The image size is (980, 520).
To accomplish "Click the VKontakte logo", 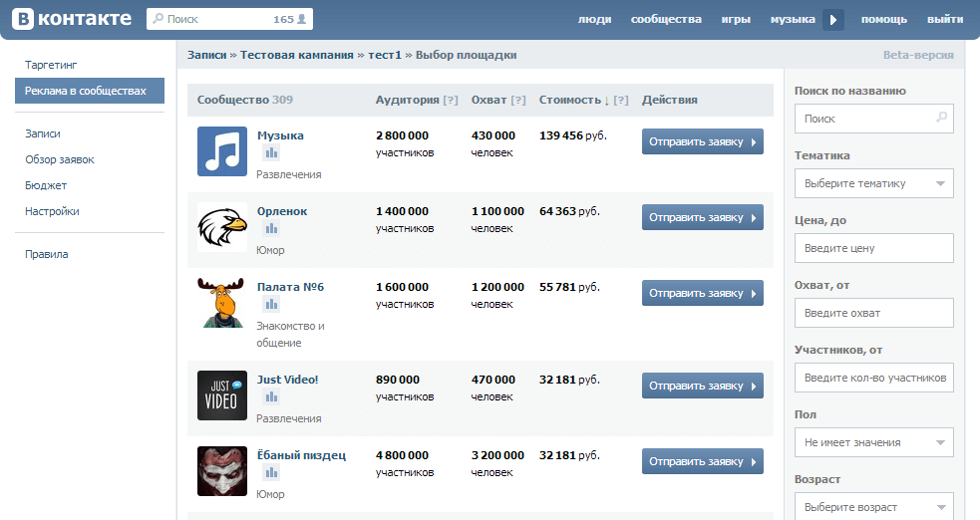I will [x=71, y=19].
